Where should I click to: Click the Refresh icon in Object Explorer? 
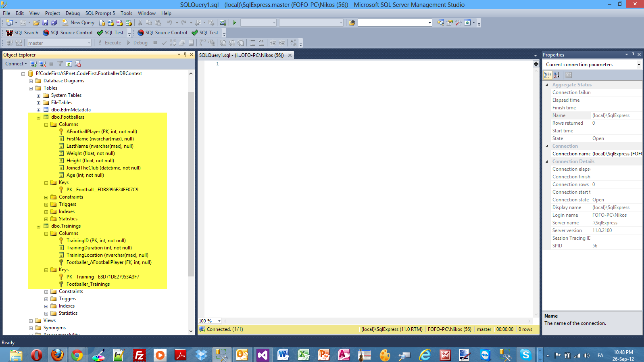point(69,64)
